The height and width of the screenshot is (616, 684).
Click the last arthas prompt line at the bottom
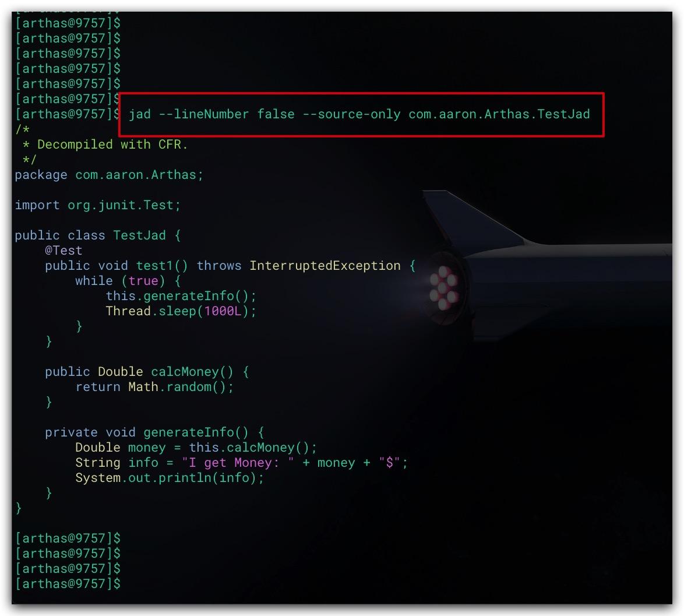(68, 584)
